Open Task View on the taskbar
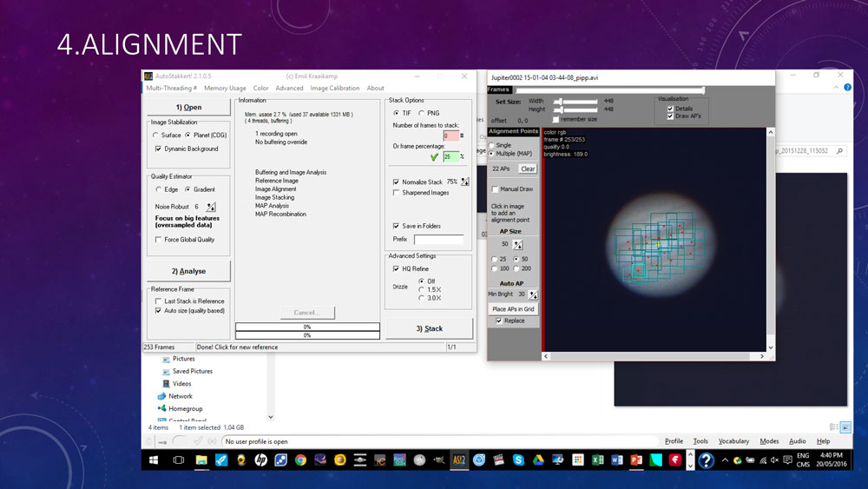This screenshot has width=868, height=489. coord(178,460)
